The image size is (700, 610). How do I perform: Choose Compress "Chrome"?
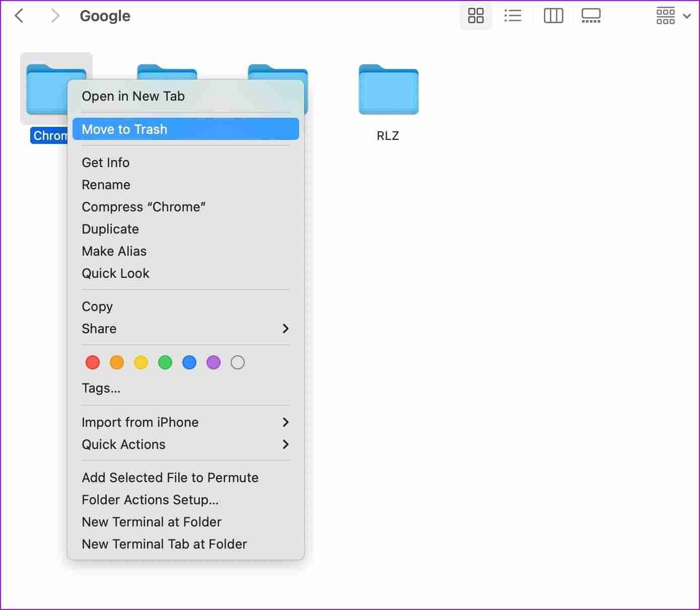[x=186, y=207]
